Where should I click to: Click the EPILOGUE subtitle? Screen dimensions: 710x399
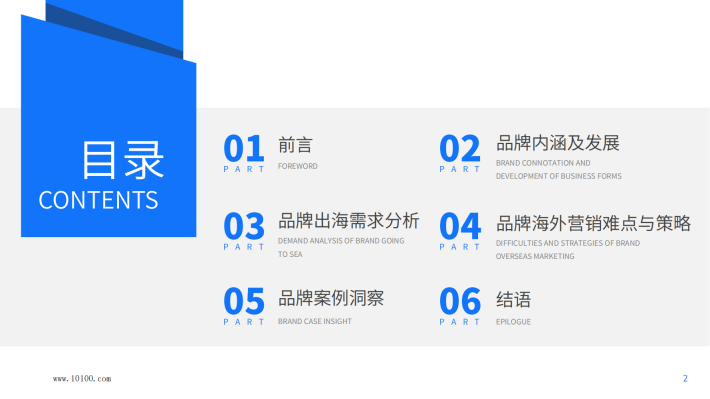(x=513, y=322)
